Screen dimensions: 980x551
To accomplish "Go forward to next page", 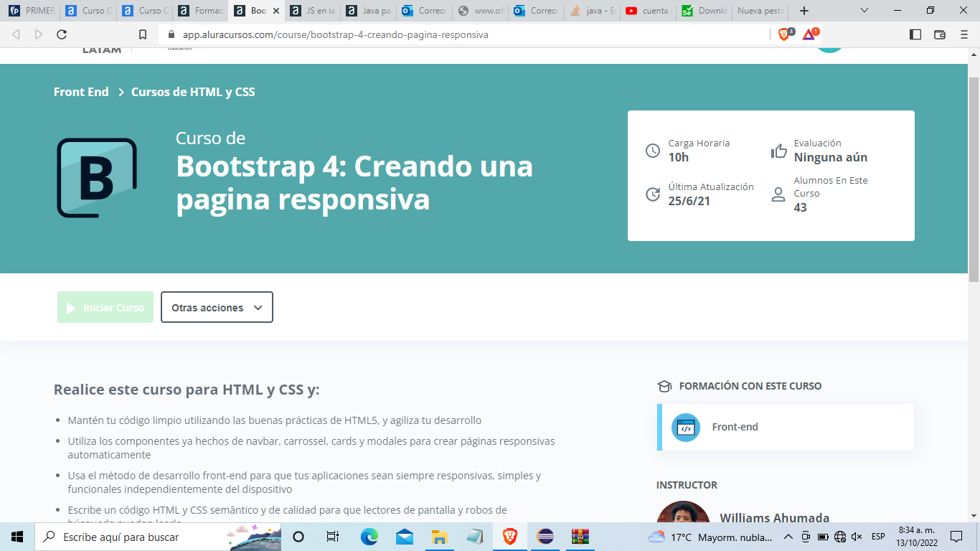I will pyautogui.click(x=39, y=34).
